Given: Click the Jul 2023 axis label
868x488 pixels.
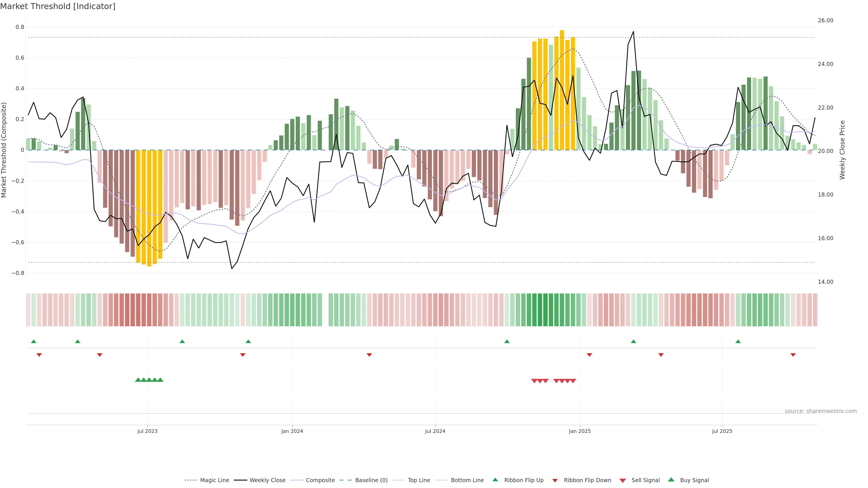Looking at the screenshot, I should (147, 431).
